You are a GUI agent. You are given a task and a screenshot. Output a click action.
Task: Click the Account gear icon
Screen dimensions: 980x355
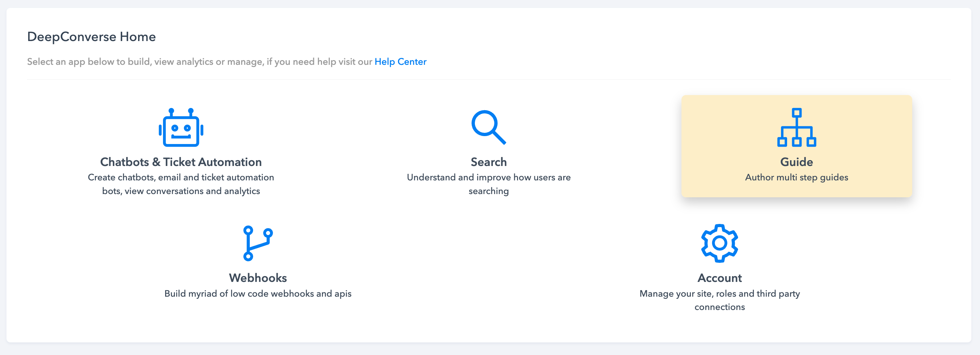pyautogui.click(x=719, y=243)
